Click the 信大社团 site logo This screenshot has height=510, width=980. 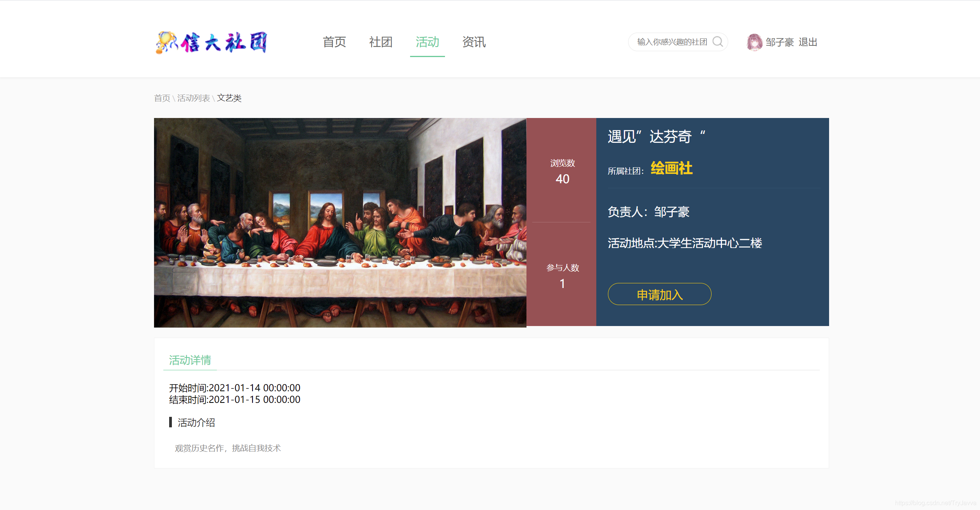[x=211, y=42]
